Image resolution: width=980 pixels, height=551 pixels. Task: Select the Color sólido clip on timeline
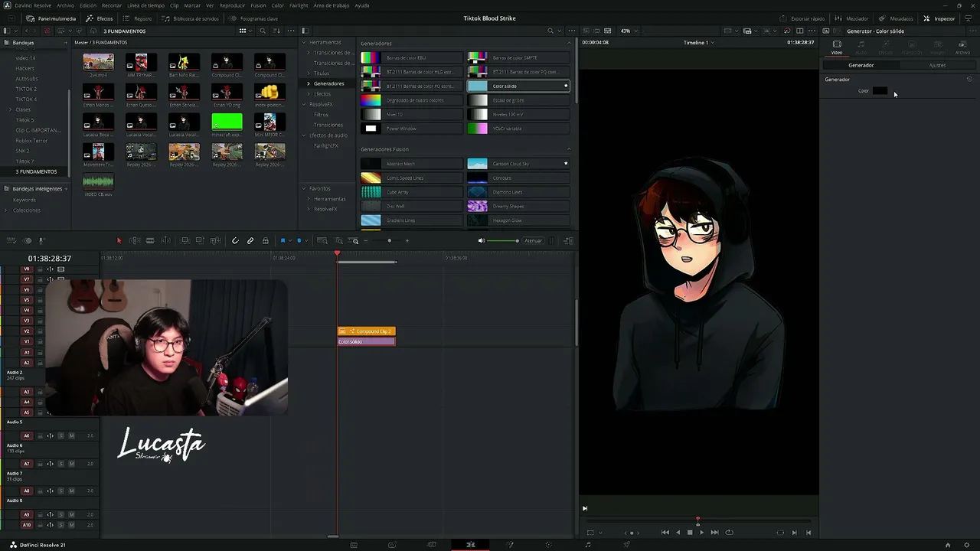coord(367,341)
